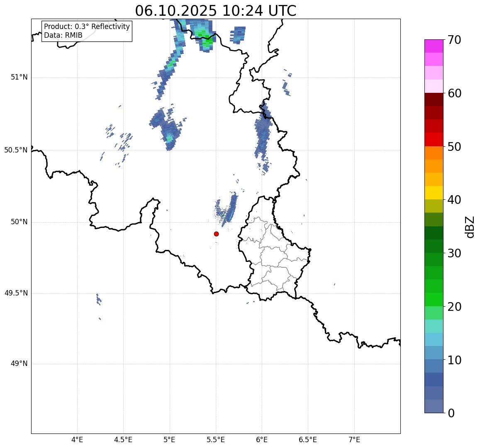
Task: Click the 'Product: 0.3° Reflectivity' text
Action: tap(87, 27)
